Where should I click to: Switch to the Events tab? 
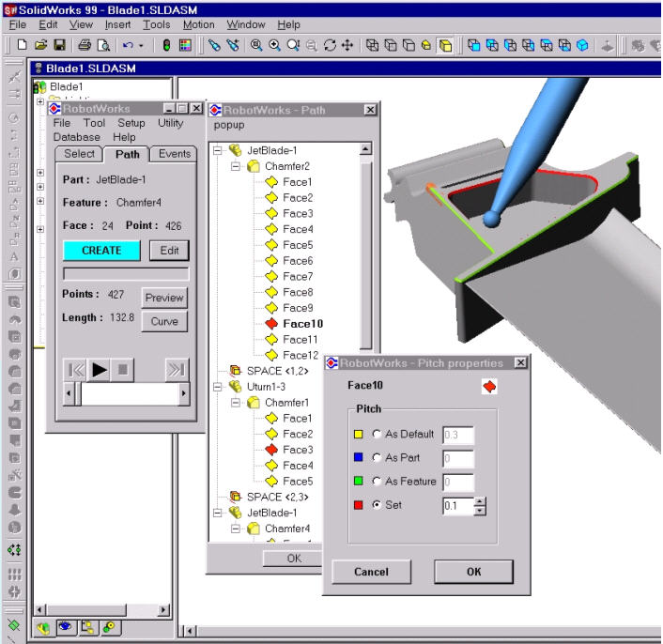pos(174,154)
